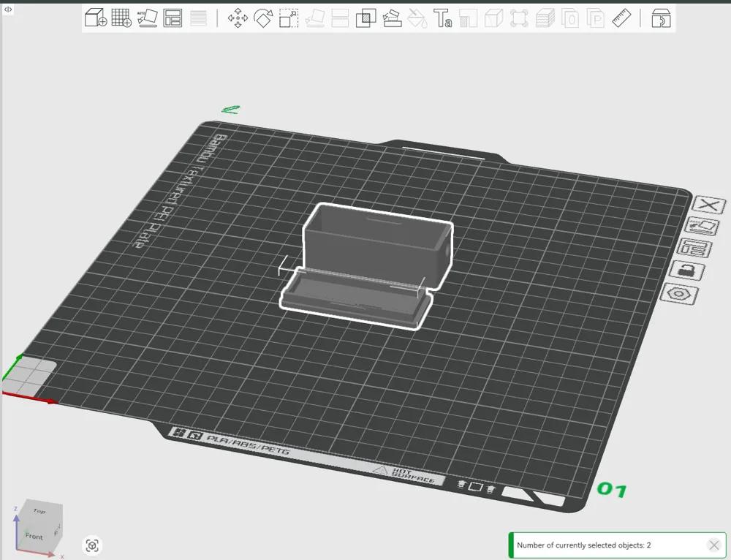This screenshot has height=560, width=731.
Task: Select the Rotate tool
Action: 263,18
